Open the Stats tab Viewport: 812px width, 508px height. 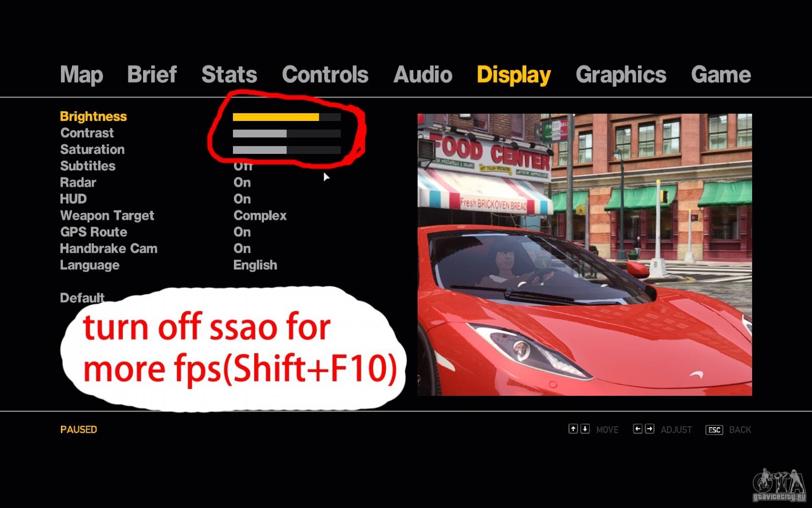229,74
